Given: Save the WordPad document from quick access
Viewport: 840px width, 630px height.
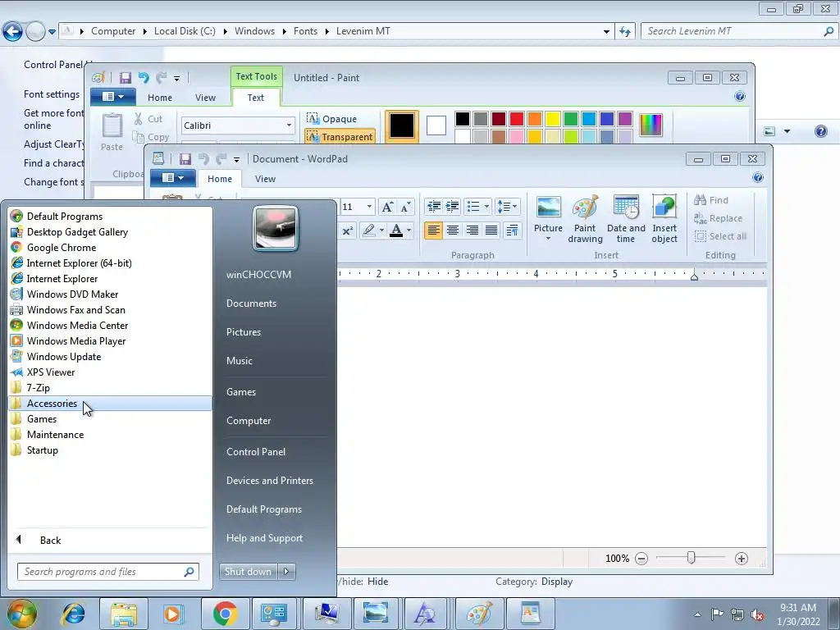Looking at the screenshot, I should pos(185,159).
